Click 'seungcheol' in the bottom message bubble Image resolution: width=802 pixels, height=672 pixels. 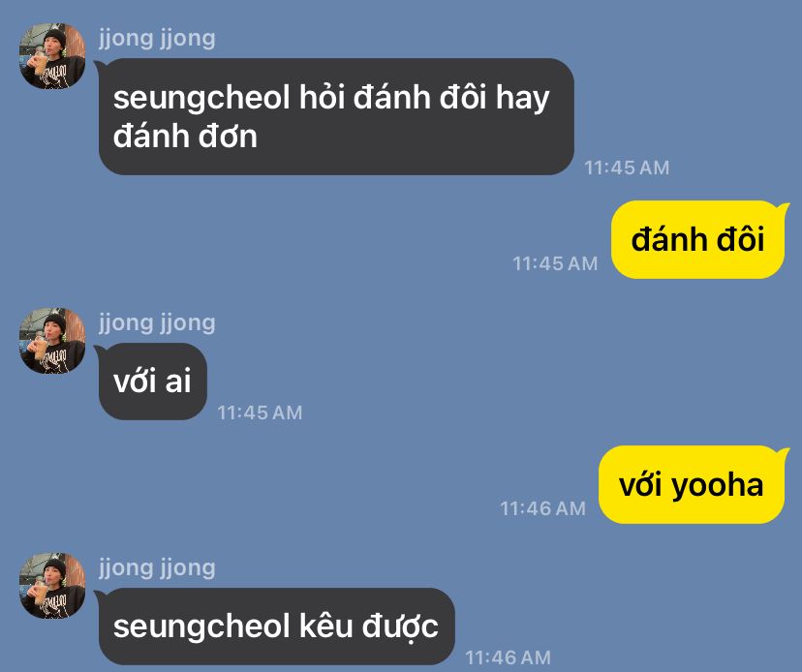tap(201, 627)
